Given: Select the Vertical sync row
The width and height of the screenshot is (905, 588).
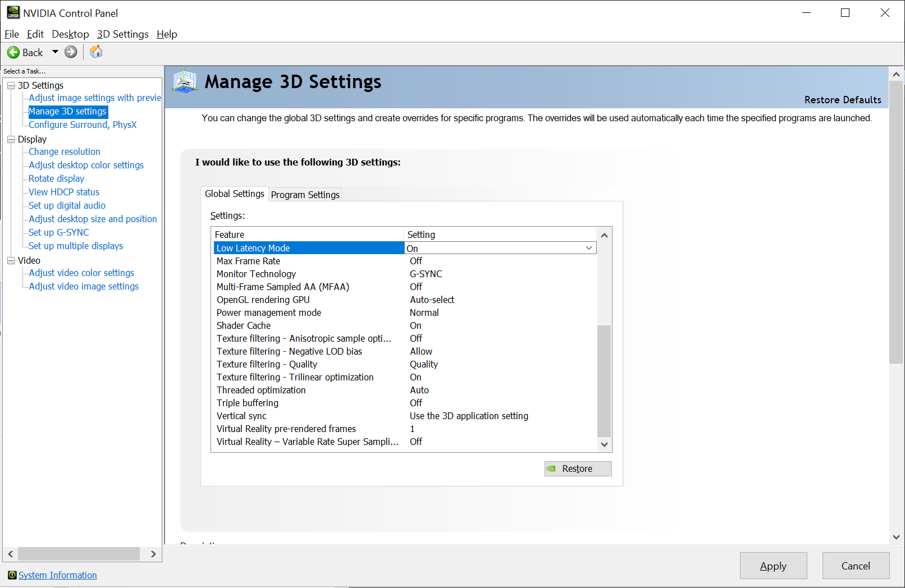Looking at the screenshot, I should (405, 416).
